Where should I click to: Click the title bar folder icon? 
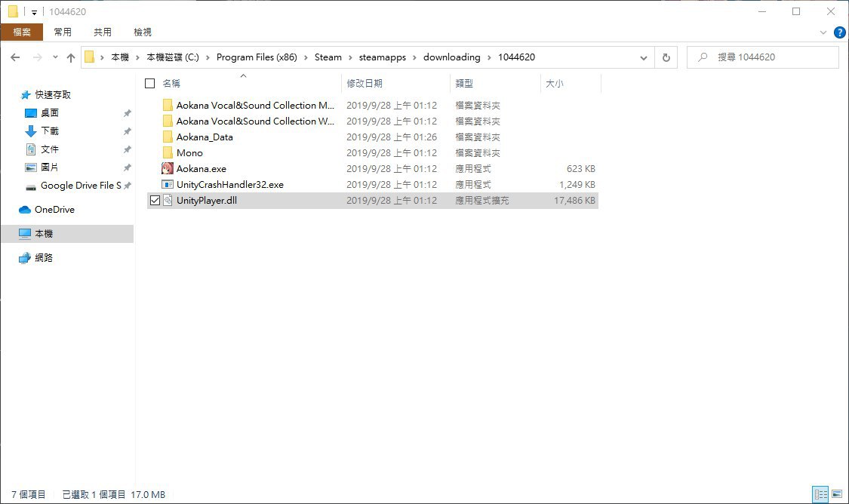13,11
